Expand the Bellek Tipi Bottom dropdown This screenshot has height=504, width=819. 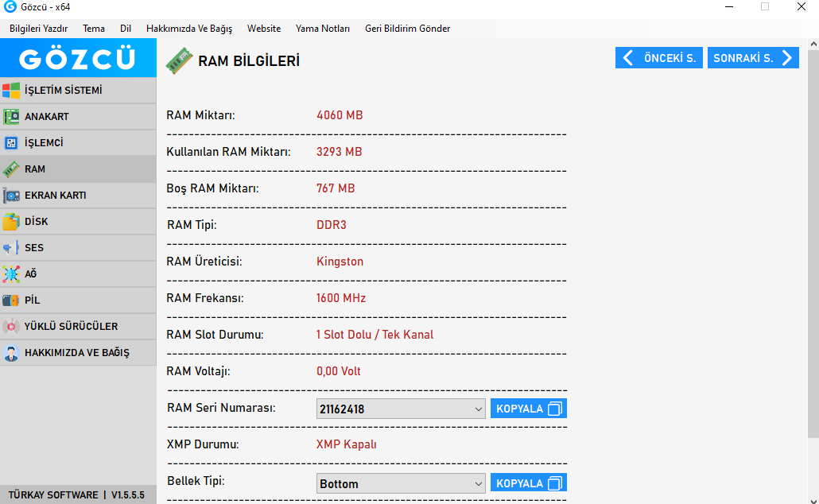[478, 483]
